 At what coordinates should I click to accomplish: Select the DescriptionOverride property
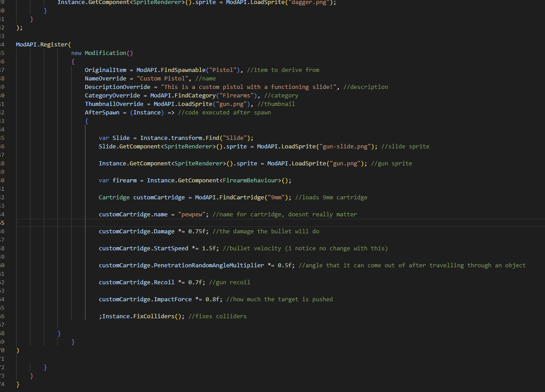tap(118, 87)
